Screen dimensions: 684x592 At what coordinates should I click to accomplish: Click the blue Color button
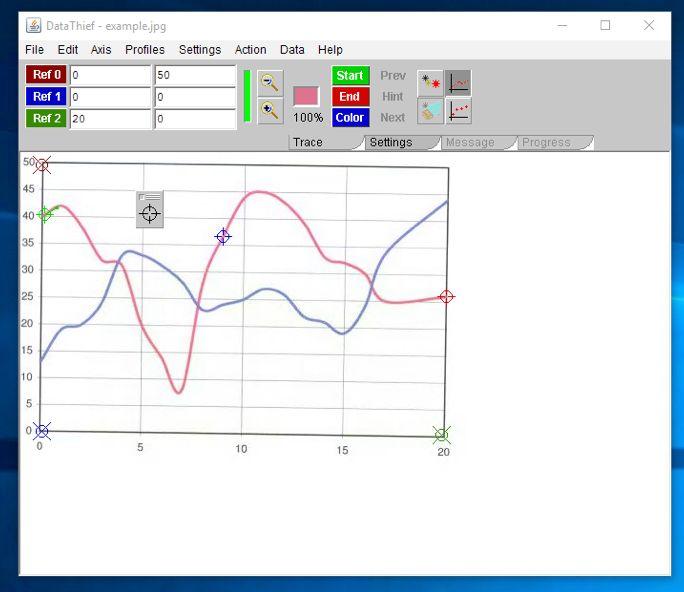[350, 118]
